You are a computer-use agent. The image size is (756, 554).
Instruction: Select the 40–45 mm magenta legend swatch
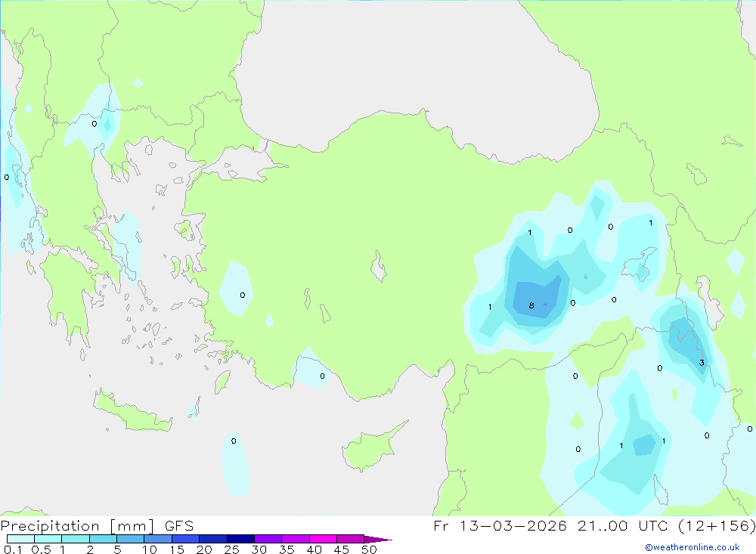pyautogui.click(x=323, y=539)
